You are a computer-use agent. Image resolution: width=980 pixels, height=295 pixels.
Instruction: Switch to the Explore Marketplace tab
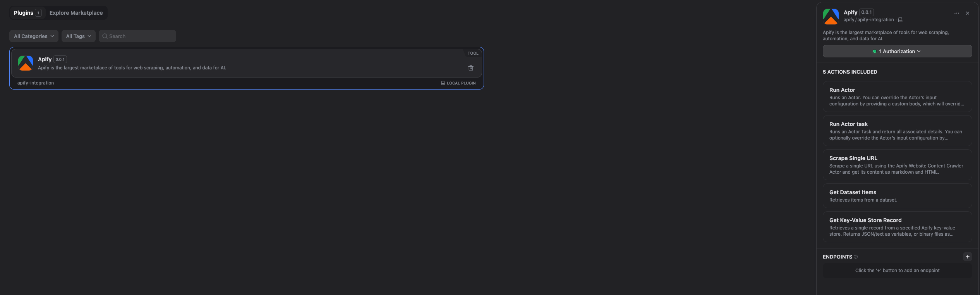(x=76, y=12)
